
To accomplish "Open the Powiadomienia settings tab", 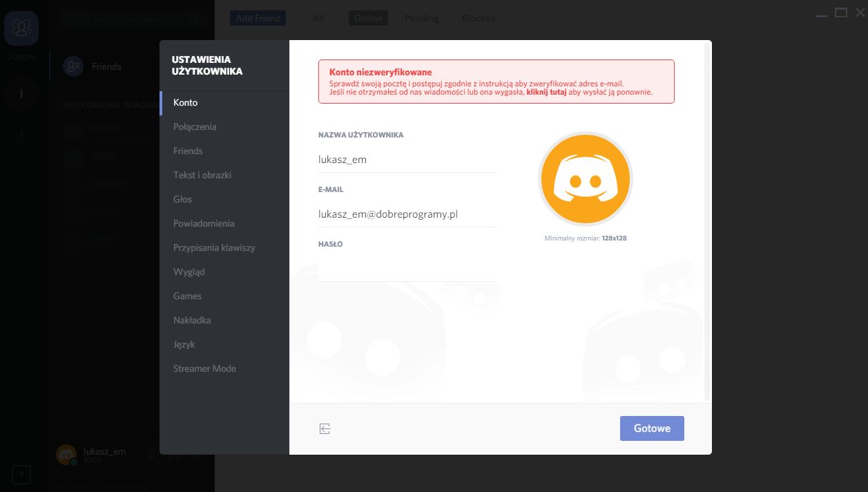I will 224,223.
